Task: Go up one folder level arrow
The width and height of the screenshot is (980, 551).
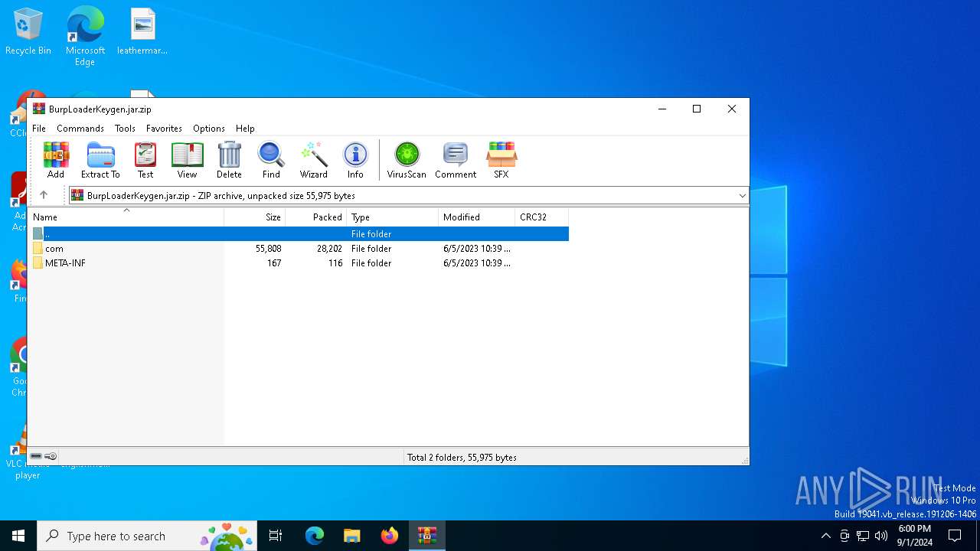Action: pyautogui.click(x=44, y=195)
